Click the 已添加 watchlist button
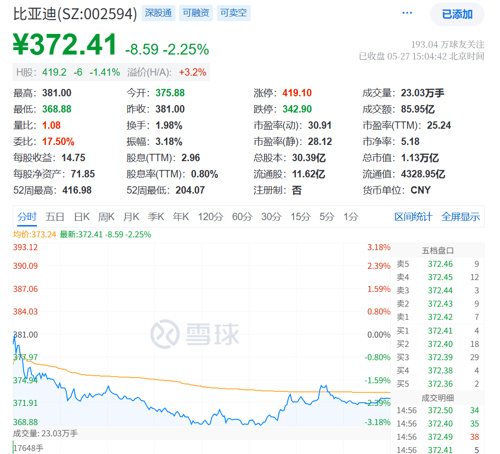 tap(457, 14)
